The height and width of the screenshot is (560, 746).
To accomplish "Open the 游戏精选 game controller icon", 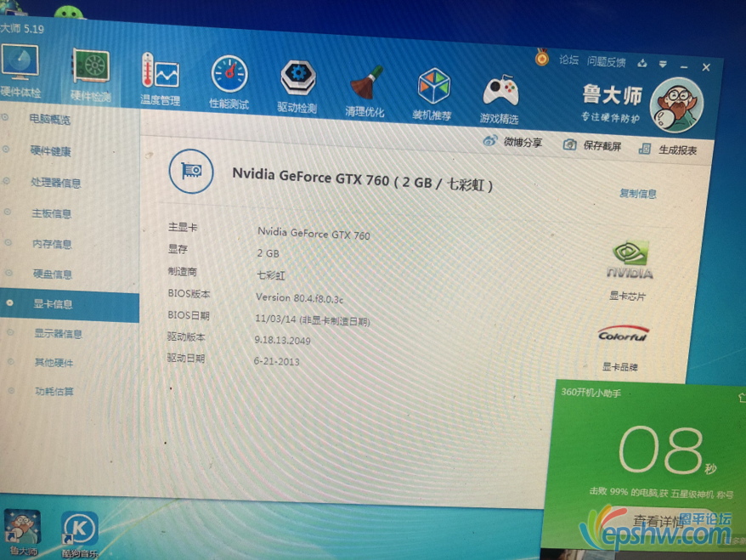I will click(499, 98).
